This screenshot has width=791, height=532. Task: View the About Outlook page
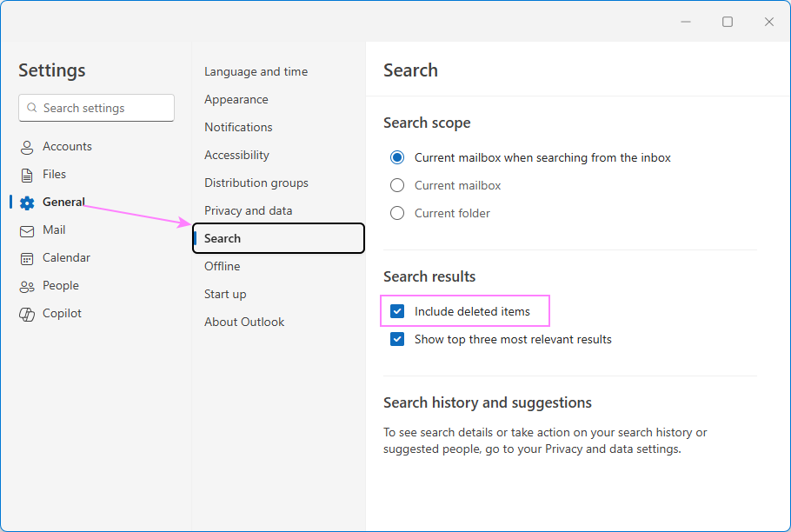(244, 322)
